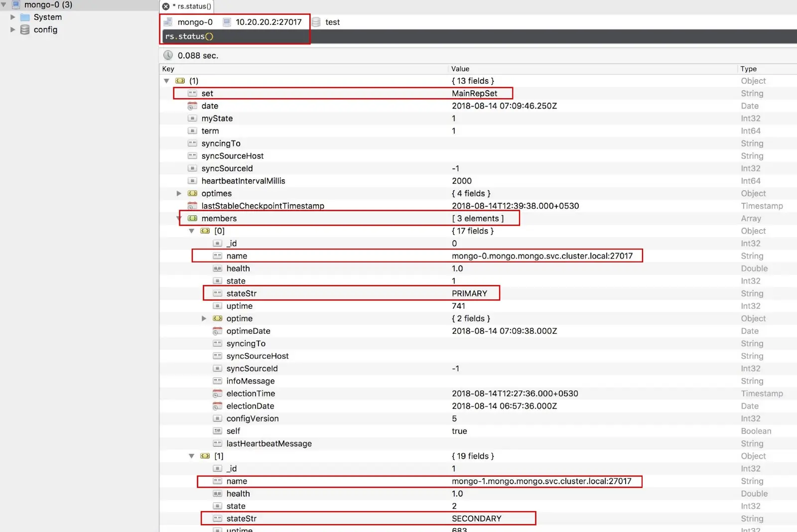Select the mongo-1.mongo.mongo.svc.cluster.local:27017 value
The height and width of the screenshot is (532, 797).
(541, 481)
